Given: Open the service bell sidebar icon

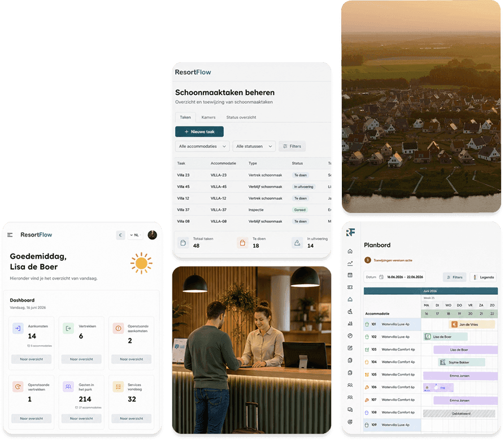Looking at the screenshot, I should pos(350,299).
